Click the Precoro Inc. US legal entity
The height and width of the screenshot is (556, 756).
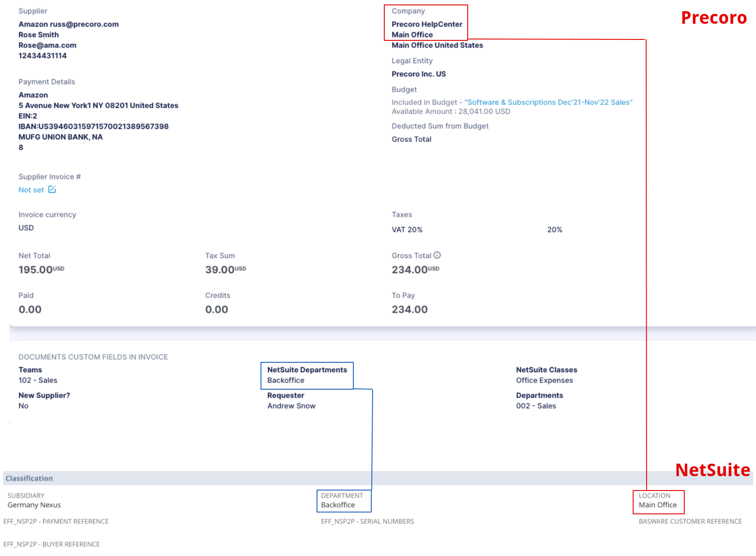[419, 74]
